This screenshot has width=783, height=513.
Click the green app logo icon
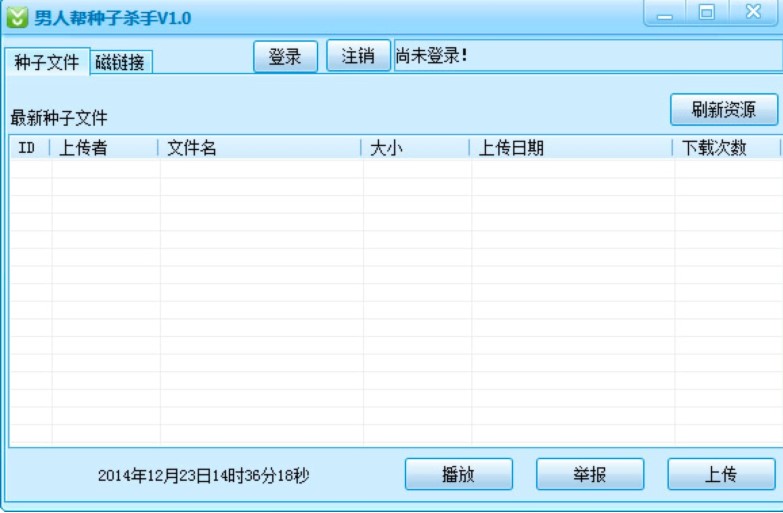coord(17,17)
